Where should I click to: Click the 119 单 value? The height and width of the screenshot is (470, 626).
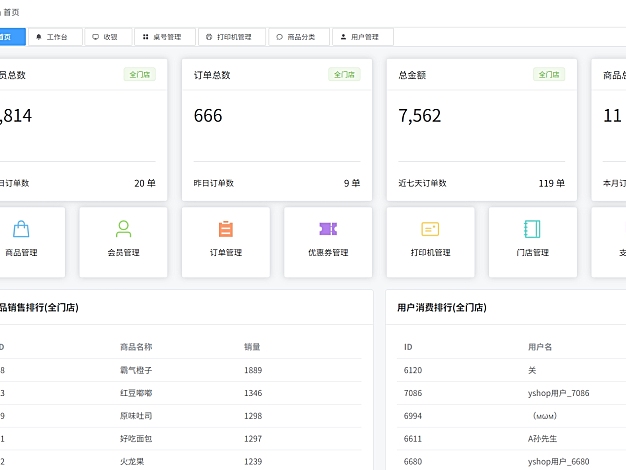pos(552,183)
